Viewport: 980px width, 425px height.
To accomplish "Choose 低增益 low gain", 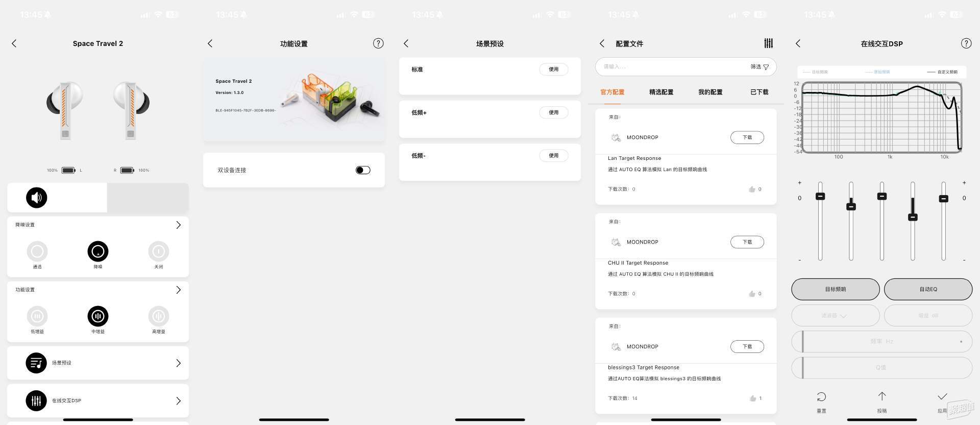I will point(37,316).
